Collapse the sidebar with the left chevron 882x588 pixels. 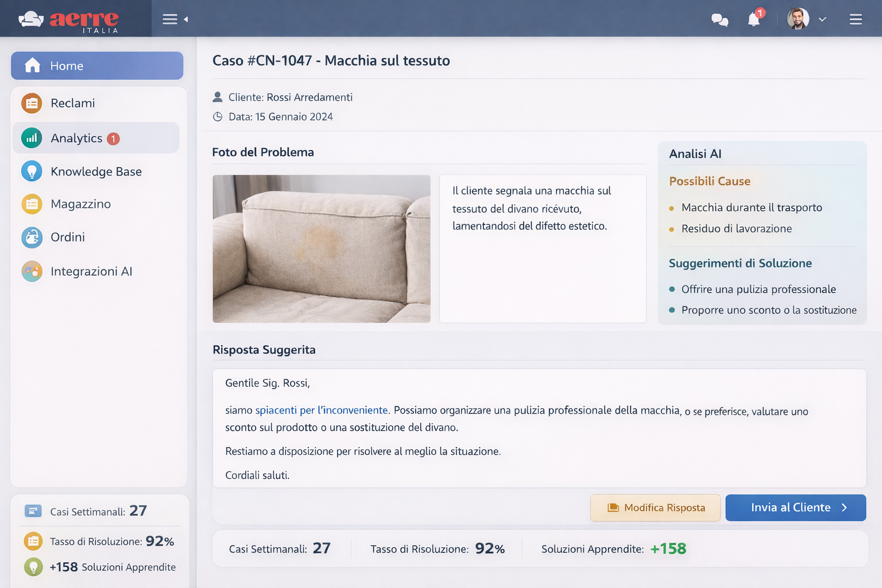tap(187, 18)
